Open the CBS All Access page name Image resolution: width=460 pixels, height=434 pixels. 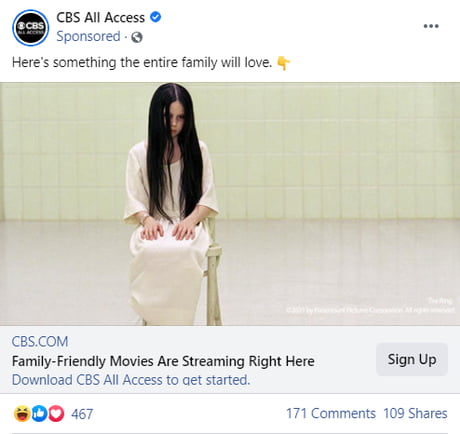(x=101, y=17)
